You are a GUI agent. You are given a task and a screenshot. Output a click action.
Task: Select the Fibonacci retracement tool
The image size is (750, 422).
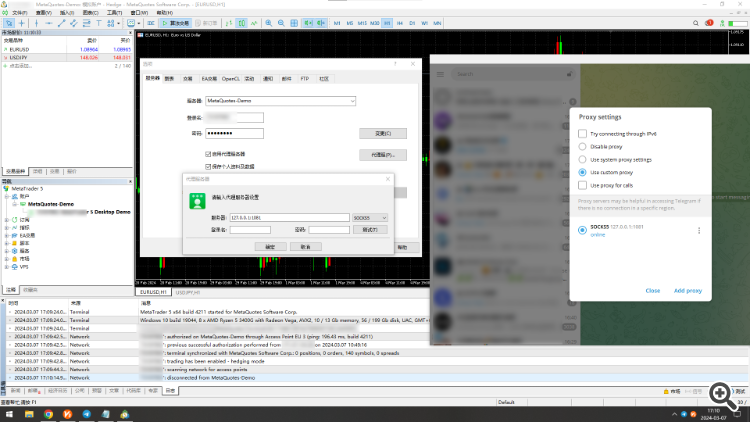86,23
